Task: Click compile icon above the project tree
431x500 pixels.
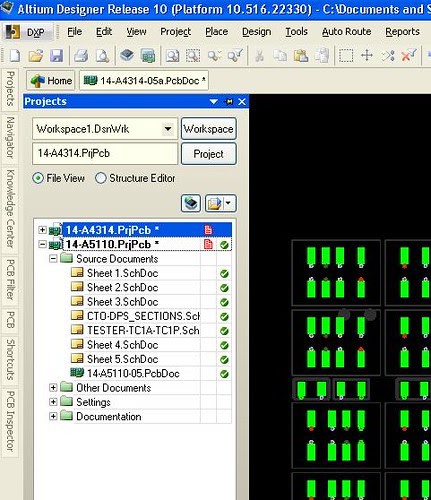Action: pos(191,203)
